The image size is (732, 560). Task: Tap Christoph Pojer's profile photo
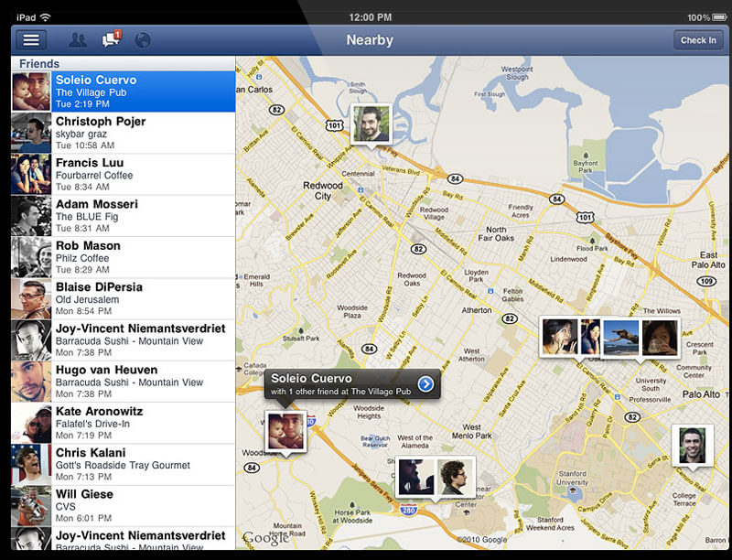(31, 133)
